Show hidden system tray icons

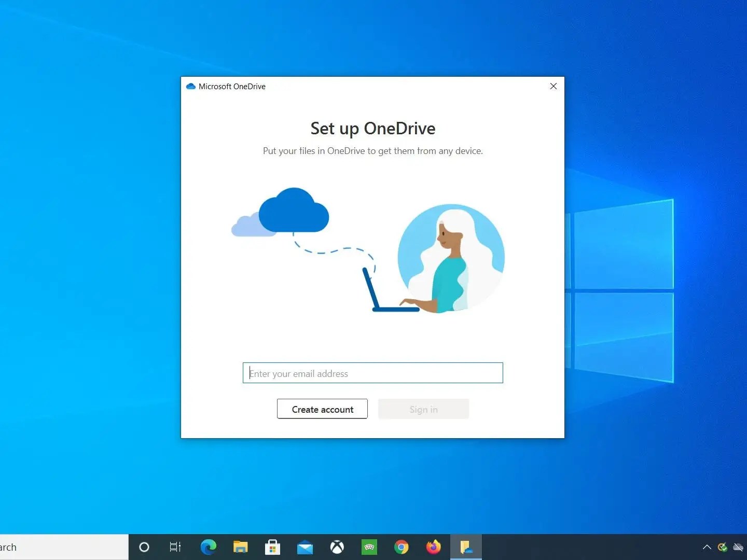(x=707, y=547)
